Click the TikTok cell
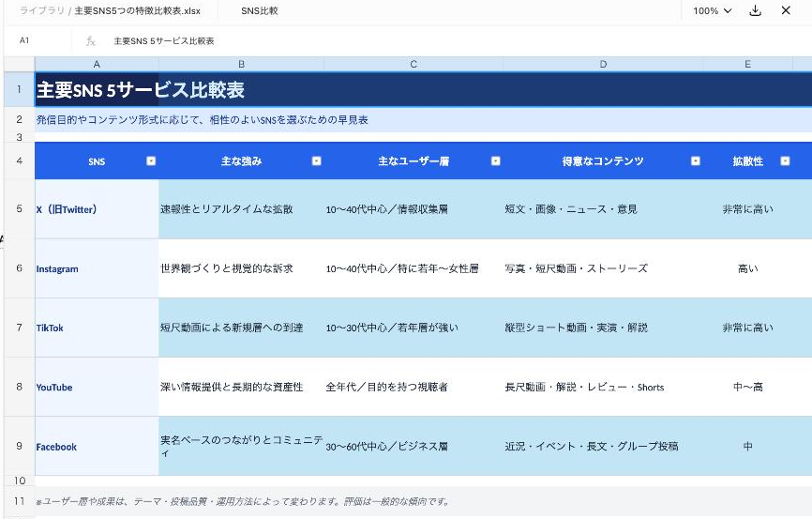 (x=97, y=328)
